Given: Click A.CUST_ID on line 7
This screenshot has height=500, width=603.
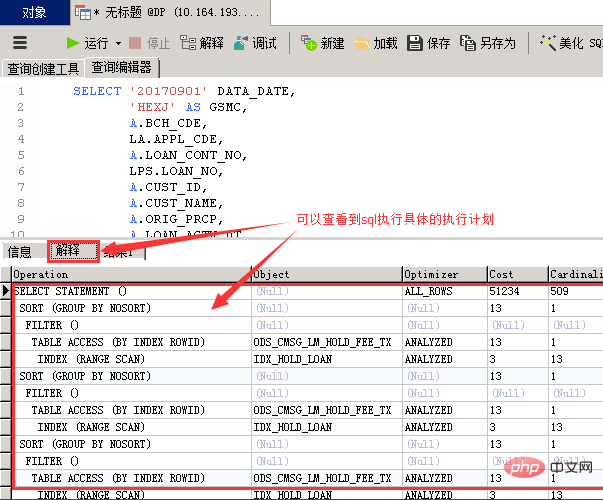Looking at the screenshot, I should tap(168, 187).
